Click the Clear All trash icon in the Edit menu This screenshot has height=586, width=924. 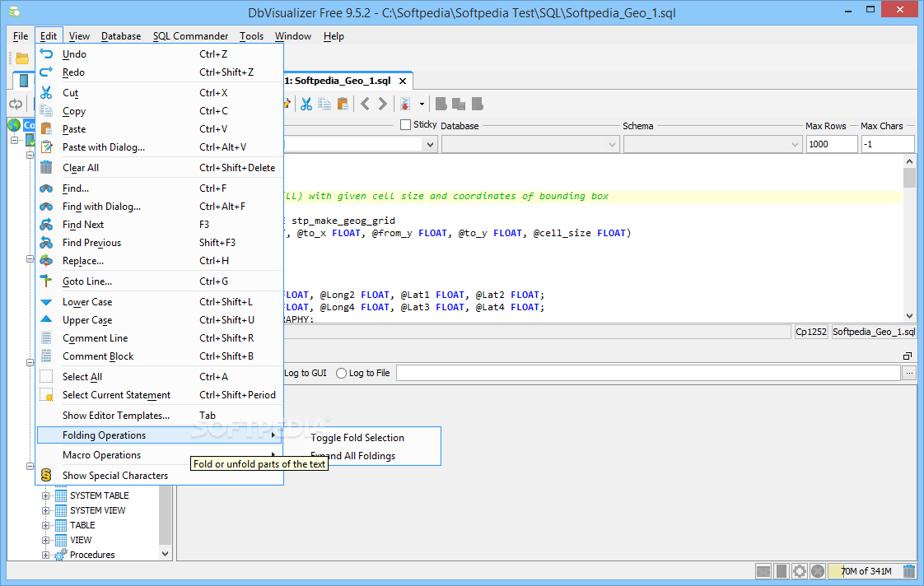46,167
